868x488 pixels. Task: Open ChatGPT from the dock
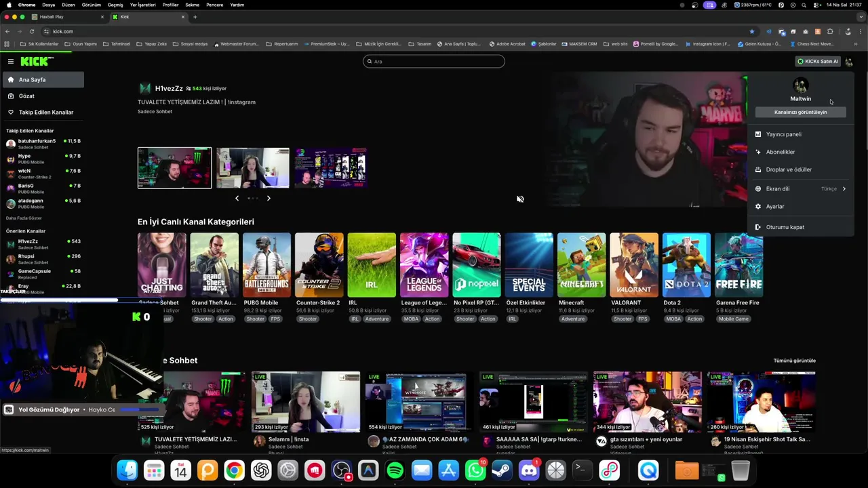point(261,470)
